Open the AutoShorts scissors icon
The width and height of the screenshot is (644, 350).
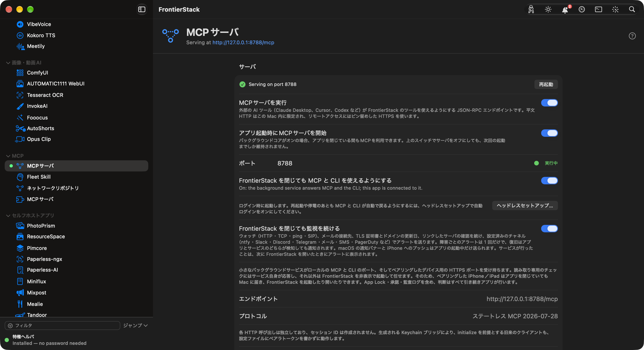point(21,128)
